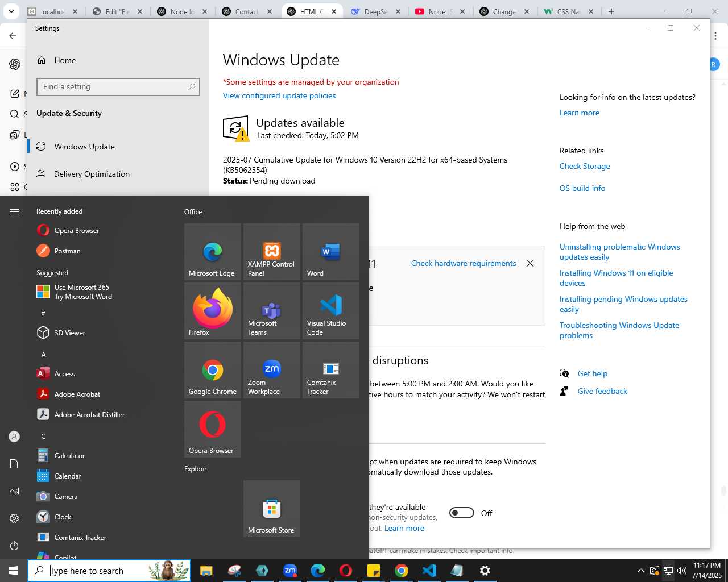
Task: Click the user account icon in Start
Action: (x=14, y=436)
